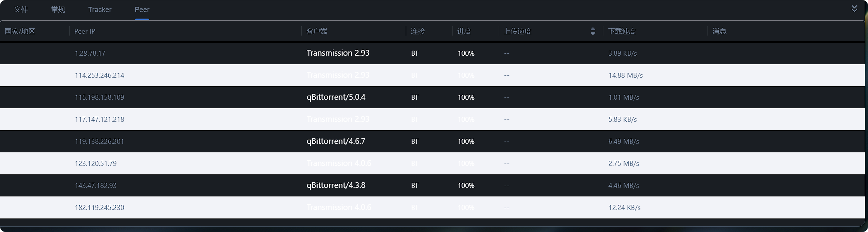Select peer IP 143.47.182.93

click(96, 186)
